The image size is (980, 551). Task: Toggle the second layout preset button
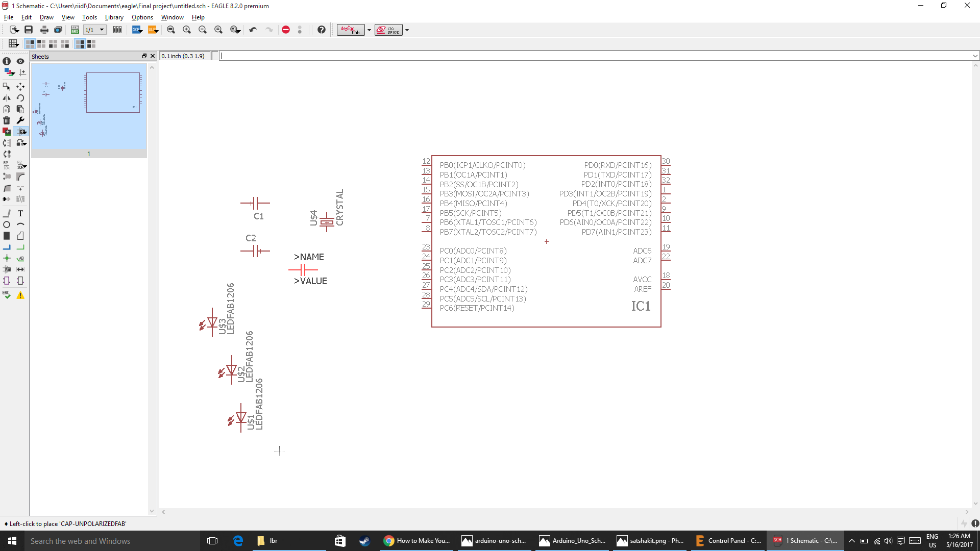click(x=41, y=44)
